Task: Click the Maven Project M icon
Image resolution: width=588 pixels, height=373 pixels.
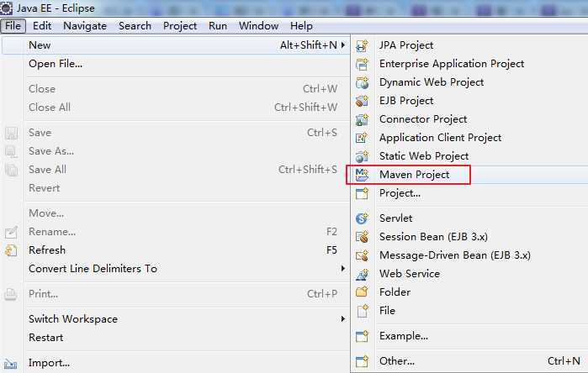Action: (363, 175)
